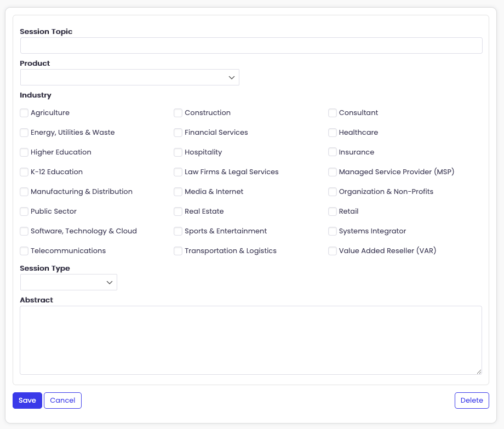Tick the Financial Services checkbox

click(x=178, y=133)
